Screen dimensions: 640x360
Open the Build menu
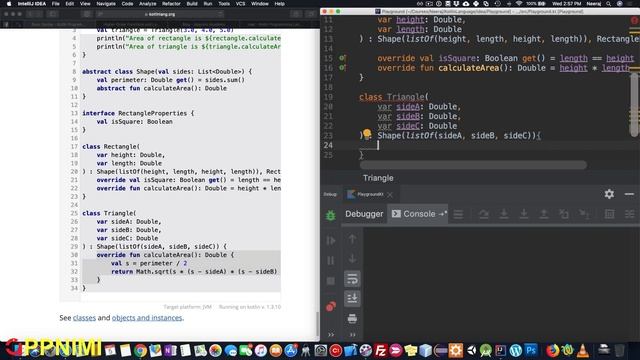tap(192, 4)
